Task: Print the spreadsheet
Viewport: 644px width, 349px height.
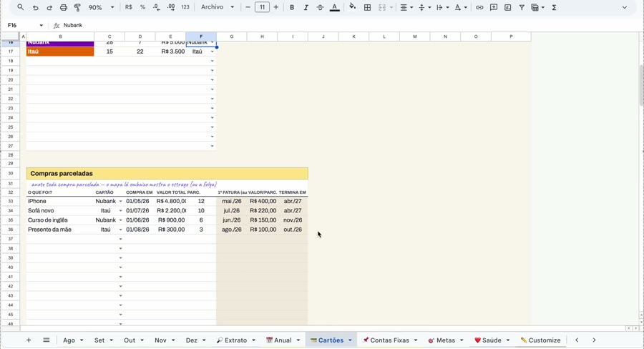Action: click(63, 7)
